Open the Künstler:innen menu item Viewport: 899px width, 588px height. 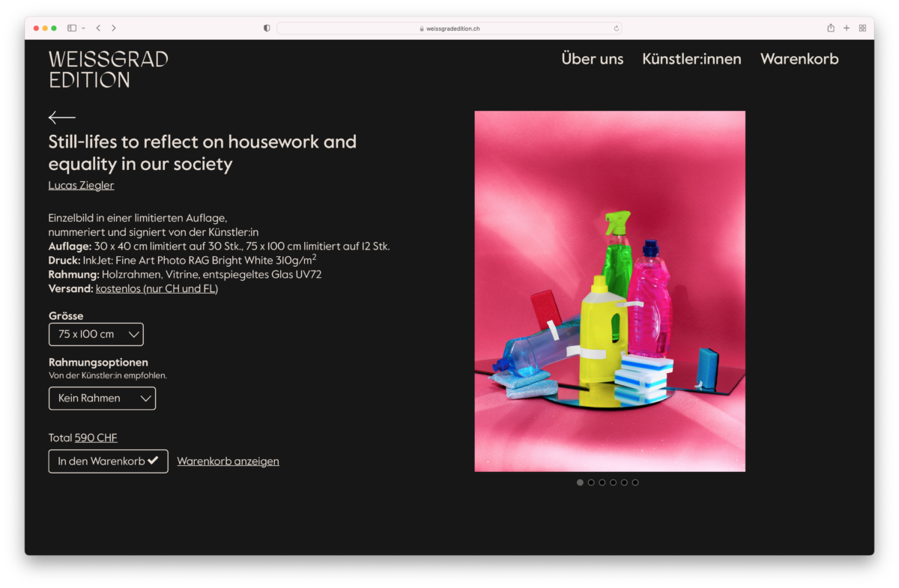[x=691, y=59]
